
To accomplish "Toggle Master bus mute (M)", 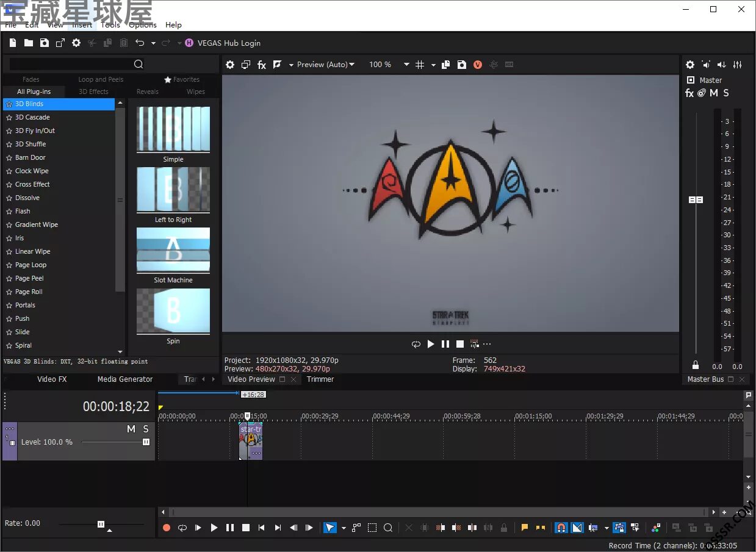I will pyautogui.click(x=714, y=93).
